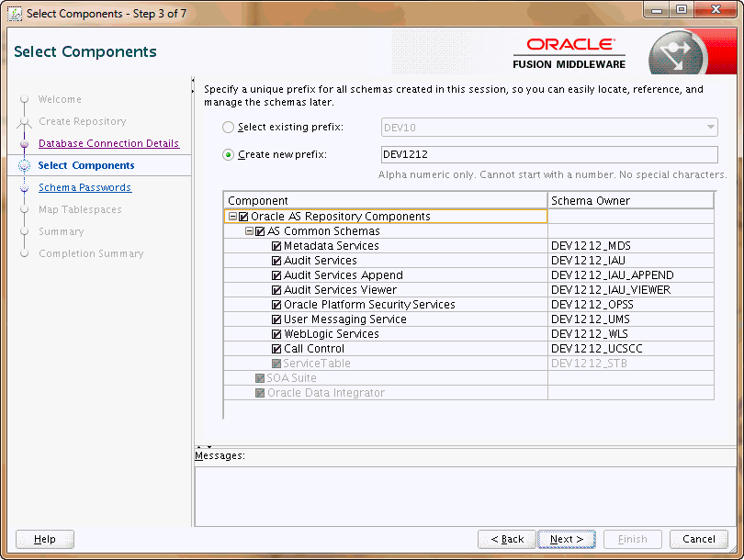This screenshot has width=744, height=560.
Task: Click the Oracle Data Integrator checkbox
Action: (260, 393)
